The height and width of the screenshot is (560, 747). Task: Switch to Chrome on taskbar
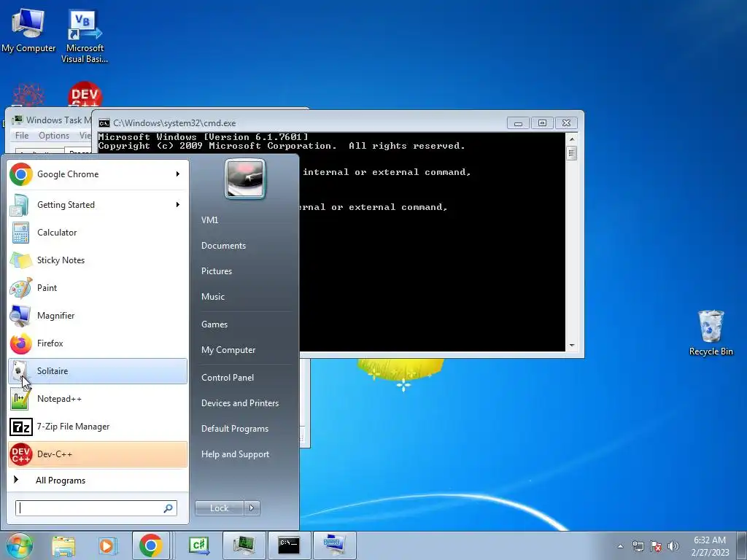(150, 545)
